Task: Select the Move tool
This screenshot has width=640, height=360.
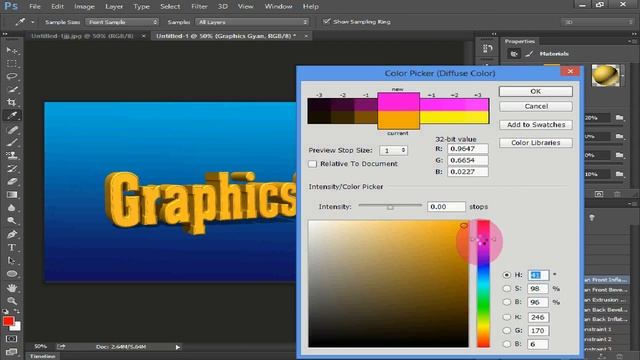Action: pyautogui.click(x=11, y=51)
